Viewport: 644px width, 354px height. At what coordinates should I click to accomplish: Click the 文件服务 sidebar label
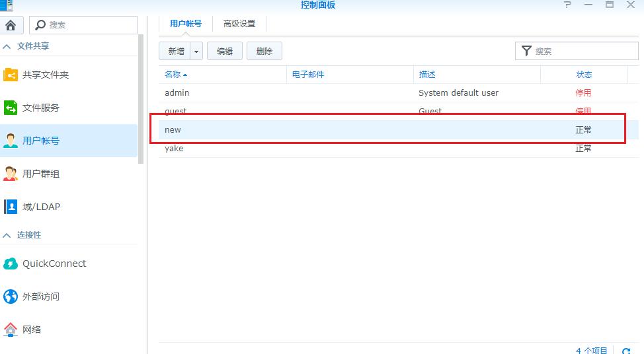[40, 108]
